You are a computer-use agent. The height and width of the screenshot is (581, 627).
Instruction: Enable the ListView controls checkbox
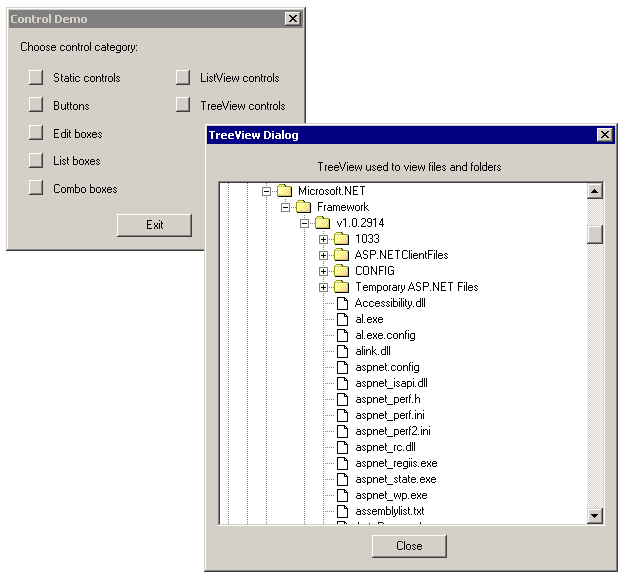(182, 78)
